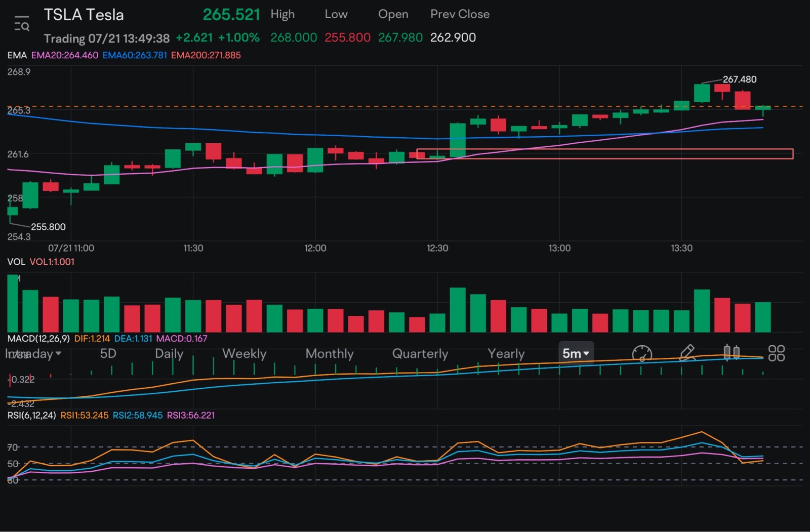Click the DEA:1.131 value
This screenshot has width=810, height=532.
pyautogui.click(x=133, y=339)
